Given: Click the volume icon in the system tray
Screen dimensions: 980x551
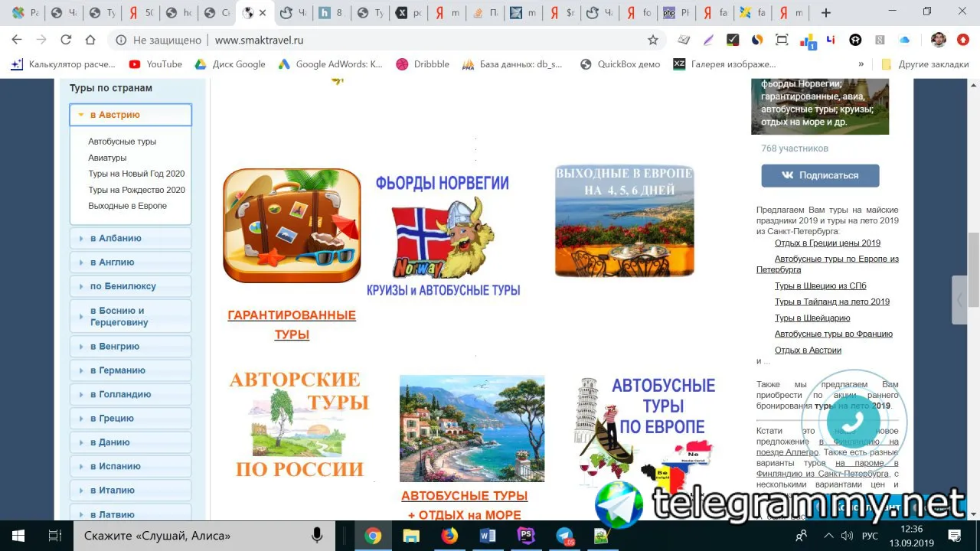Looking at the screenshot, I should tap(848, 536).
